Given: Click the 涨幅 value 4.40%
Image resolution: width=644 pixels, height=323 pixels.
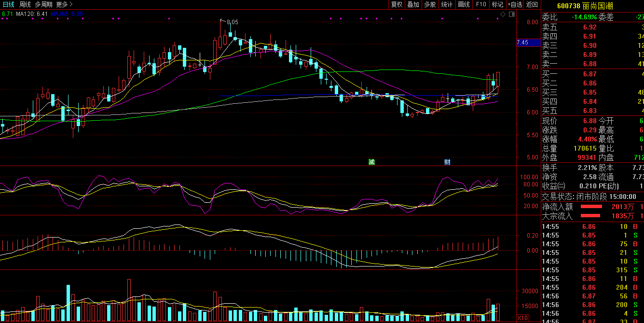Looking at the screenshot, I should coord(588,139).
